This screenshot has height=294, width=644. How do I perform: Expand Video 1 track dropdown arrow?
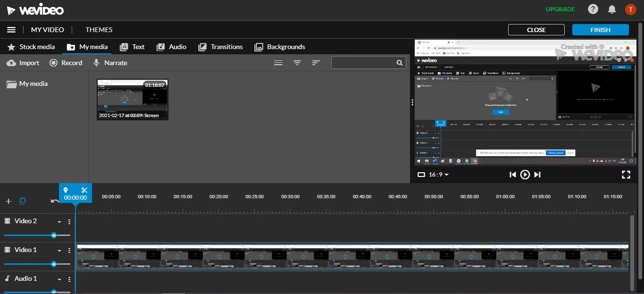coord(59,251)
